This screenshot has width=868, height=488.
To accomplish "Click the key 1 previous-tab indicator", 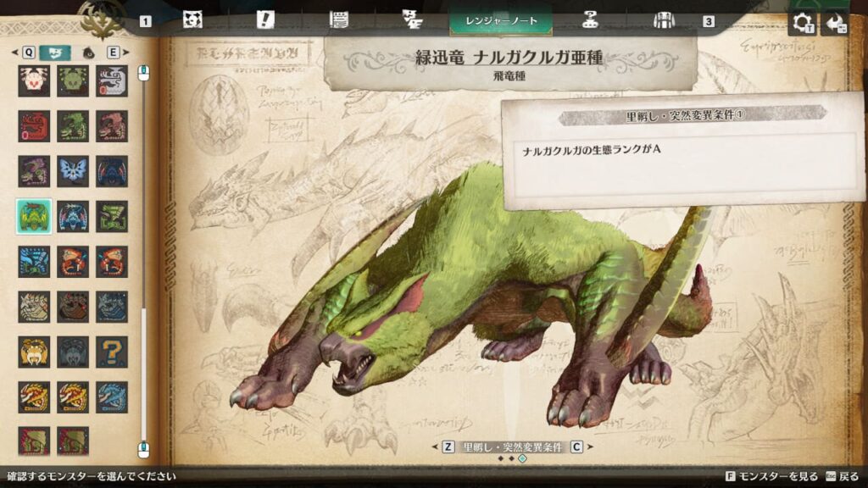I will (x=145, y=21).
